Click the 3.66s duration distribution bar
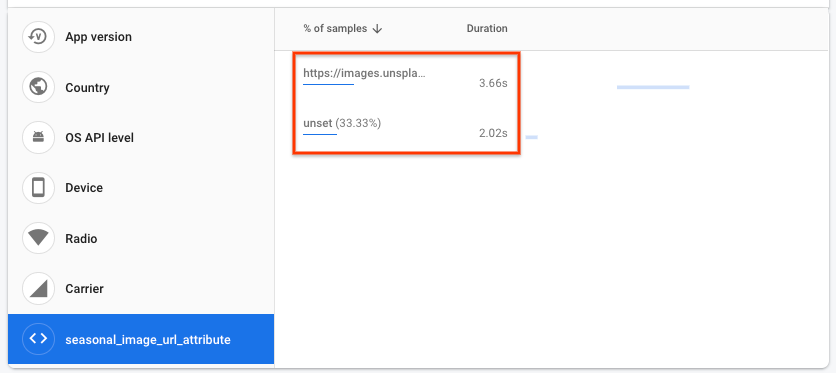This screenshot has width=836, height=376. pyautogui.click(x=653, y=87)
